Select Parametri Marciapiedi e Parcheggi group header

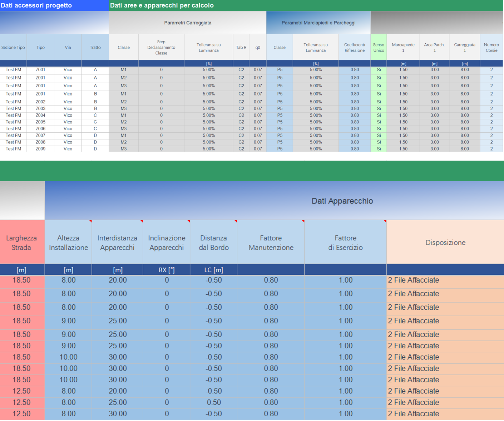click(x=318, y=23)
